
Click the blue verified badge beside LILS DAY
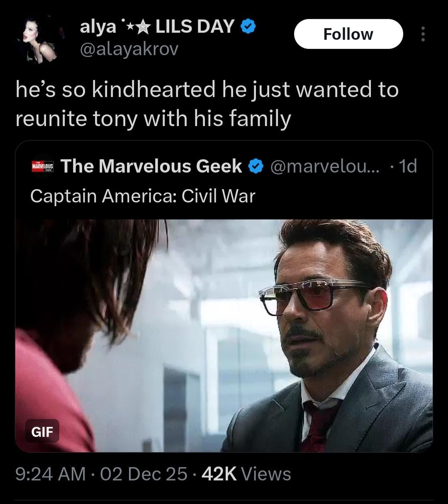[x=248, y=27]
